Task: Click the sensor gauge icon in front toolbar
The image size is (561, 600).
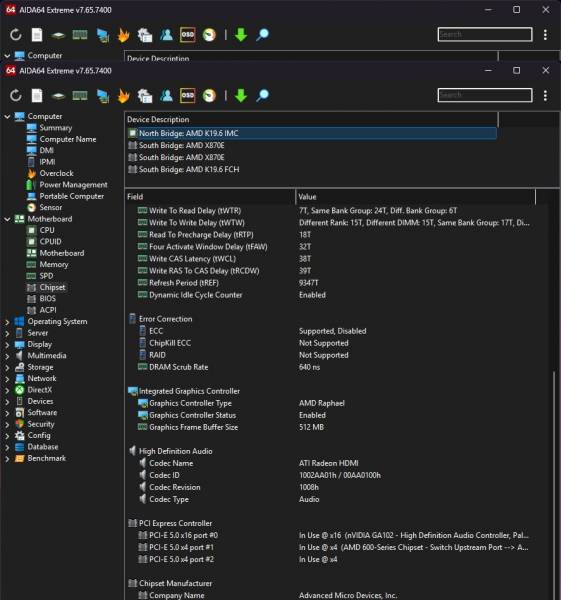Action: click(x=209, y=96)
